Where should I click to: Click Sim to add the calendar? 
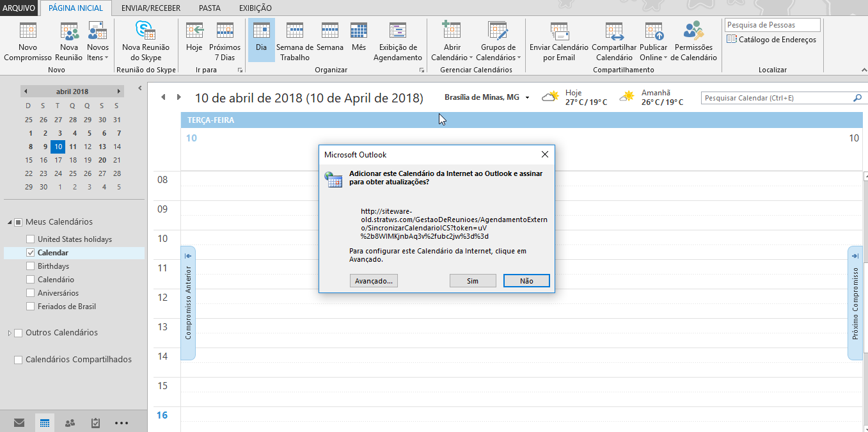click(x=473, y=281)
